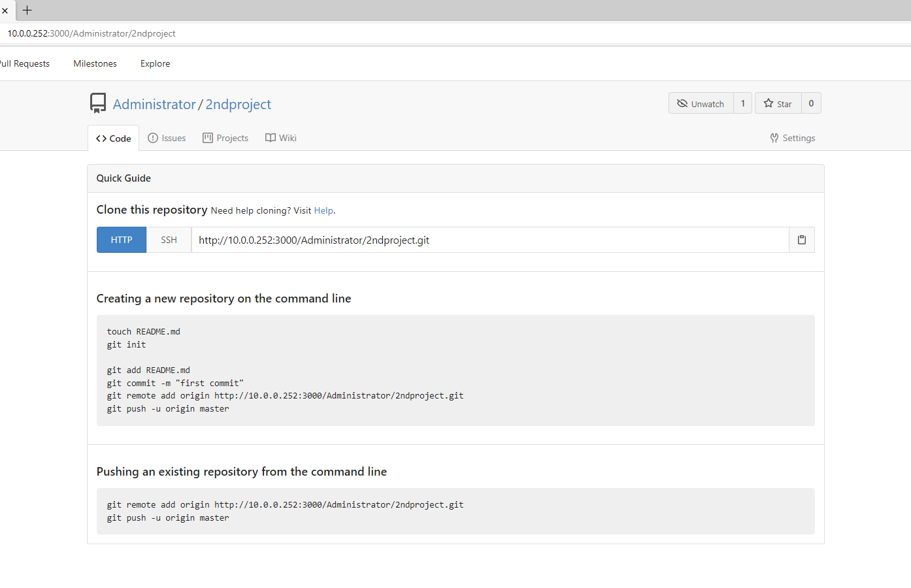
Task: Open the Code tab
Action: pos(114,139)
